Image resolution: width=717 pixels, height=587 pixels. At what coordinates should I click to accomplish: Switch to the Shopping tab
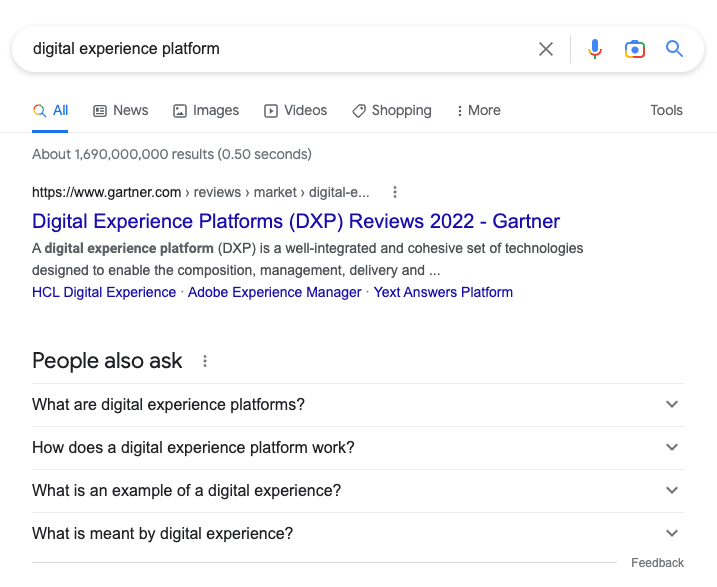point(392,111)
